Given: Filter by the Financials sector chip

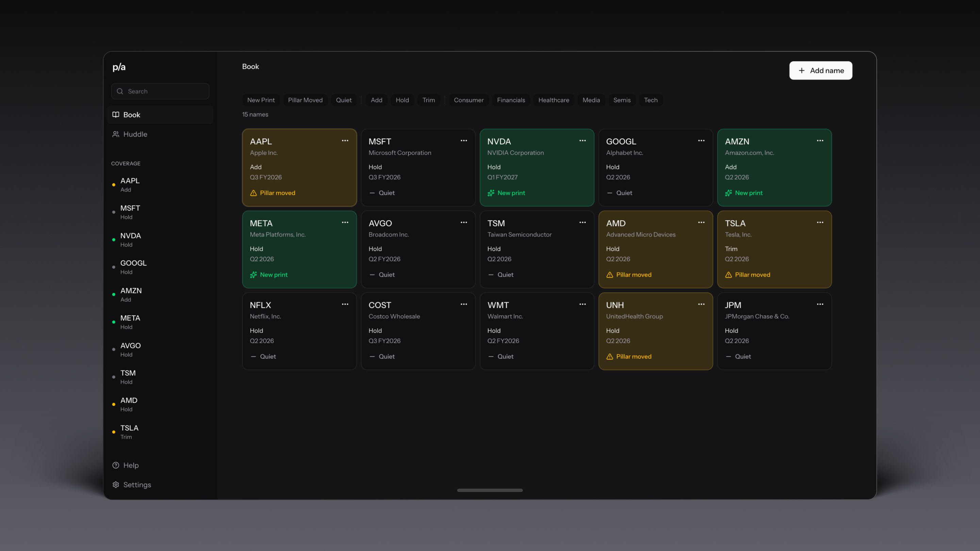Looking at the screenshot, I should pos(511,100).
